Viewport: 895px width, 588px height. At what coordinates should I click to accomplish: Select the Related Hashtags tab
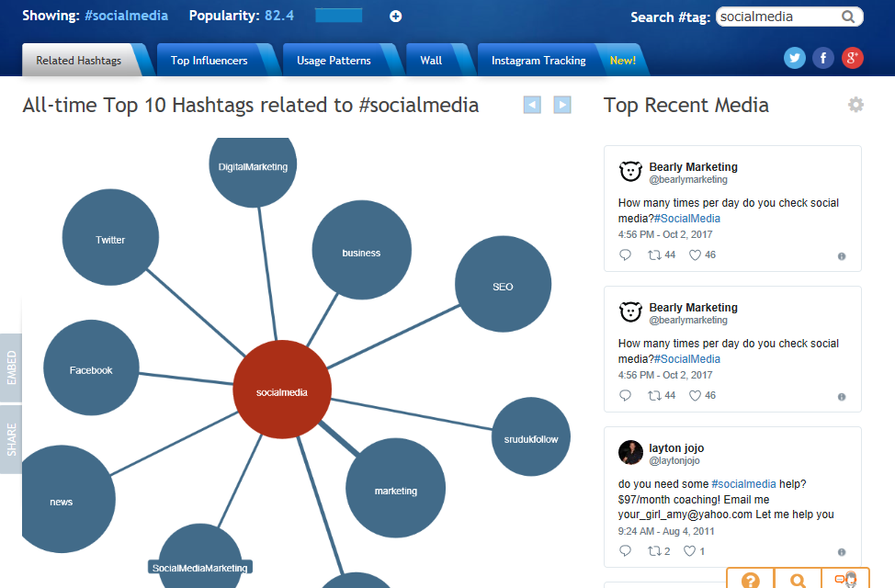[x=79, y=60]
